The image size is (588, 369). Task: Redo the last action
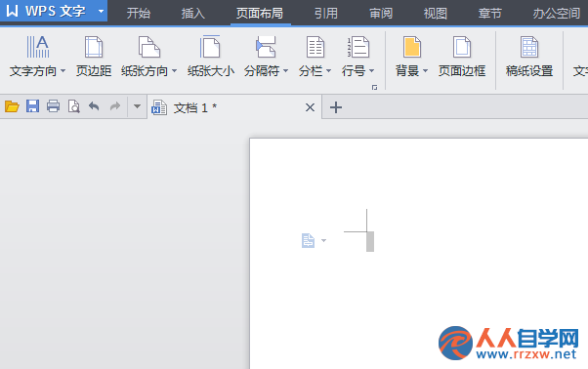pyautogui.click(x=115, y=106)
